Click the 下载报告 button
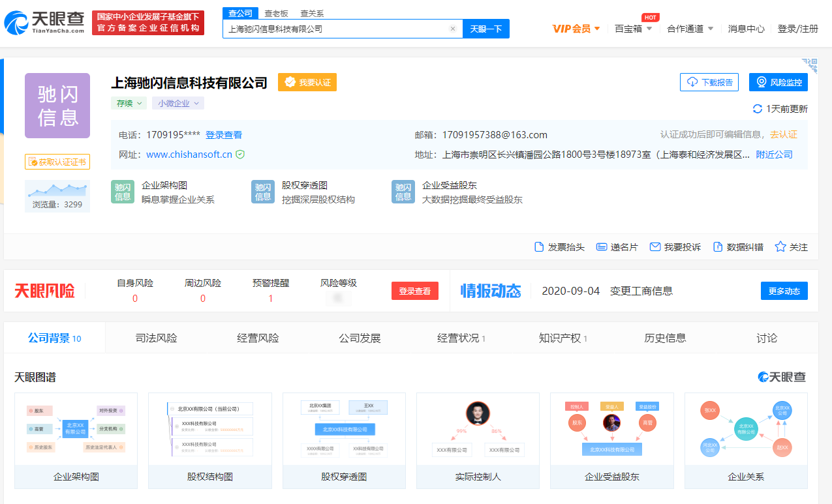Screen dimensions: 832x504 click(709, 82)
